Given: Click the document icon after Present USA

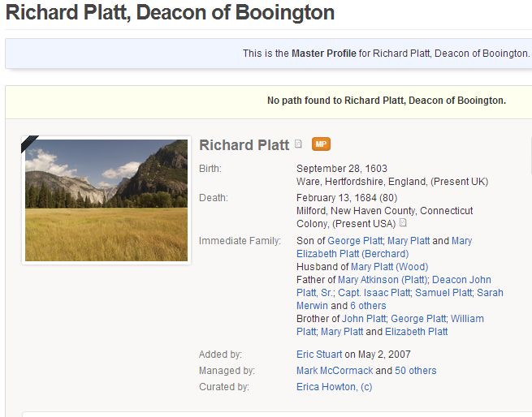Looking at the screenshot, I should tap(403, 223).
